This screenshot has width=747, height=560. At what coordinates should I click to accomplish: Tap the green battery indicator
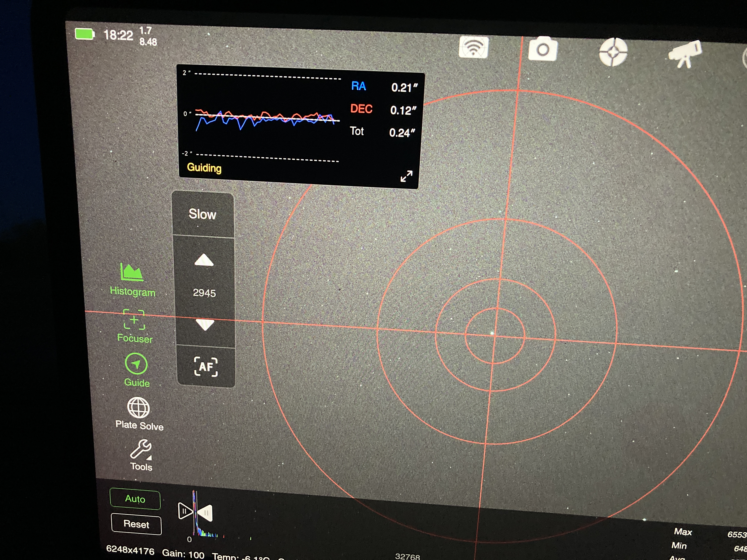pos(84,34)
